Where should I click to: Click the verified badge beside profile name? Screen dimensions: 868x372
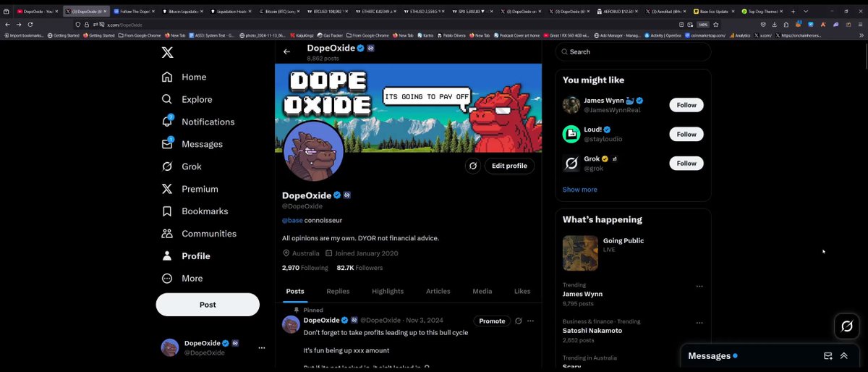click(x=337, y=195)
